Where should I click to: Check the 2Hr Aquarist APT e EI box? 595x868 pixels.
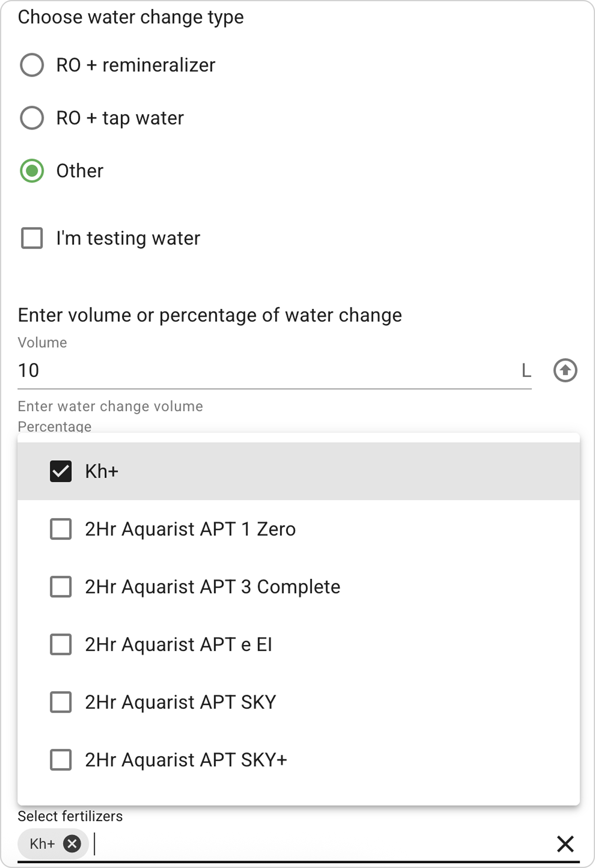[61, 645]
